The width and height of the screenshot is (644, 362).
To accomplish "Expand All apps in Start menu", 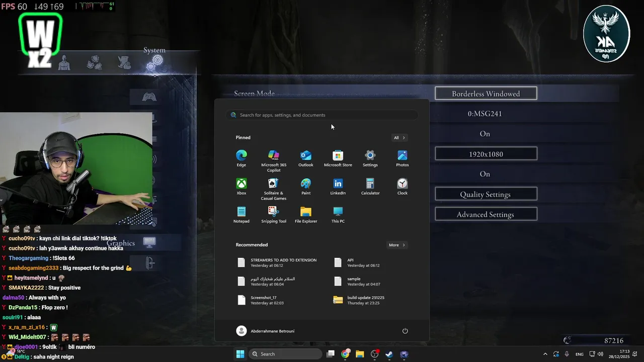I will pos(399,138).
